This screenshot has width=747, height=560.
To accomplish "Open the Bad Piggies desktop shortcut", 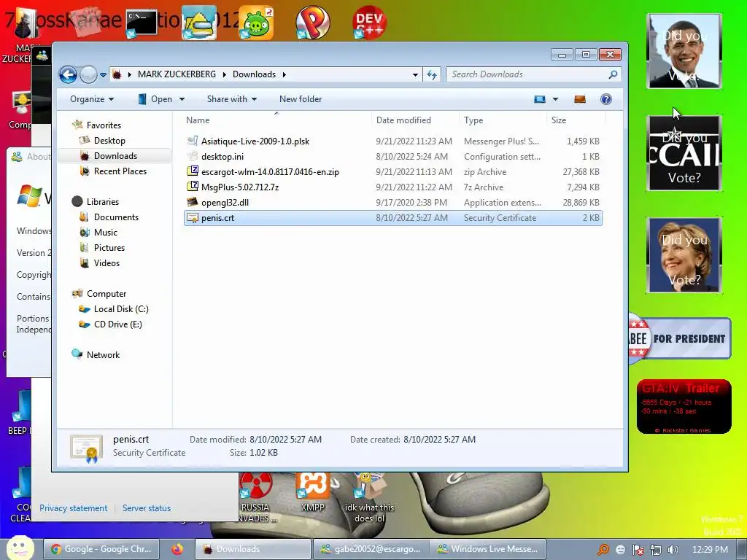I will click(256, 23).
